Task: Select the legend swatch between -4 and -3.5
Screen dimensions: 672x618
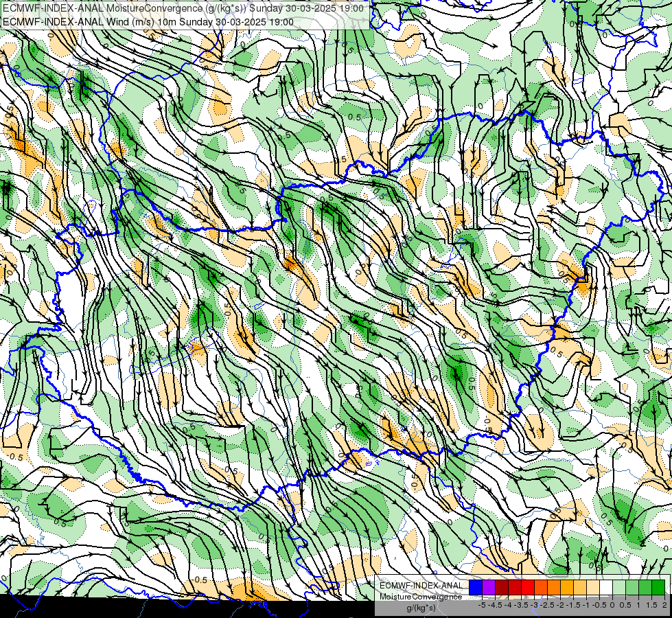Action: point(515,588)
